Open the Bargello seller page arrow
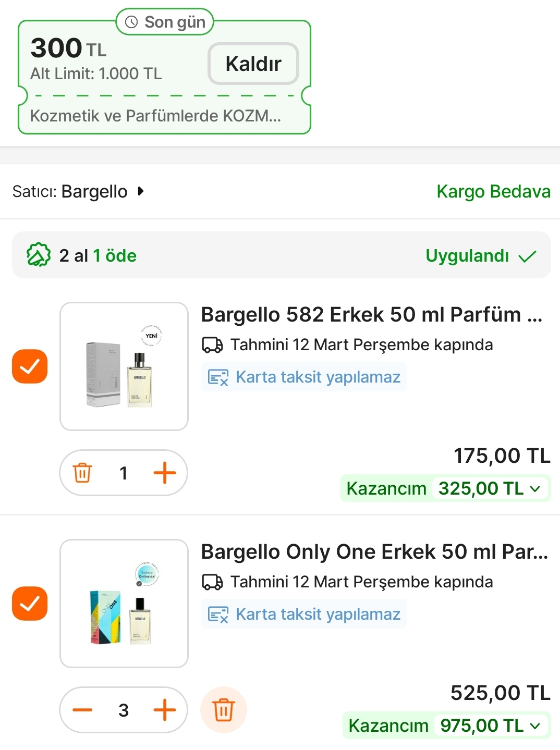 coord(140,191)
